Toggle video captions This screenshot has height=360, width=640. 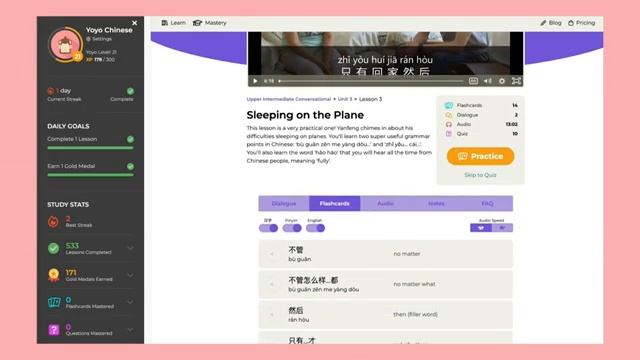(x=473, y=81)
